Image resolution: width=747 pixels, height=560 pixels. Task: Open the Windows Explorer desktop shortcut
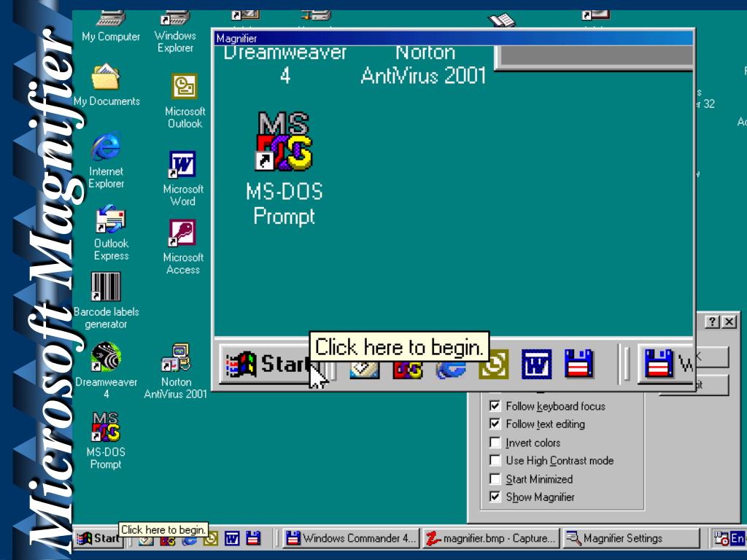175,31
